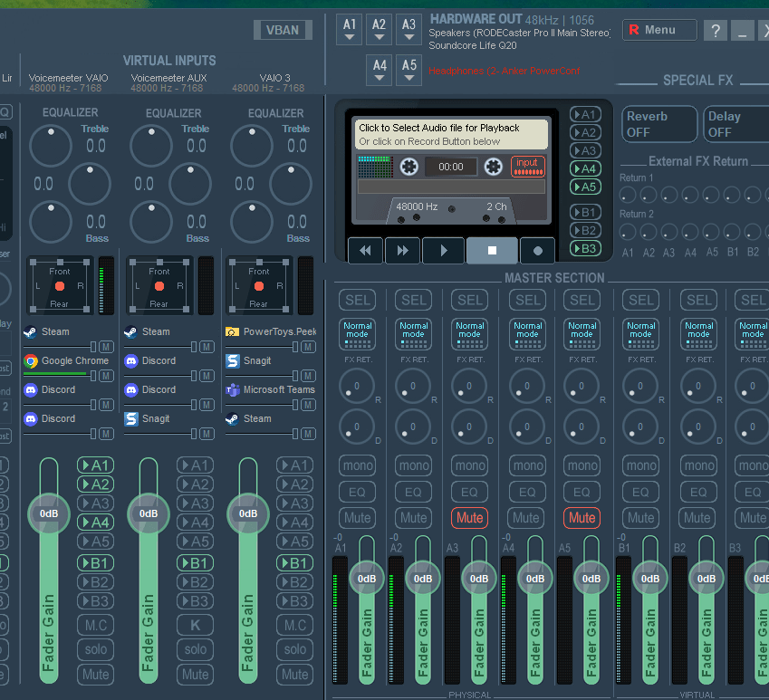769x700 pixels.
Task: Click the VAIO 3 Bass knob
Action: coord(252,222)
